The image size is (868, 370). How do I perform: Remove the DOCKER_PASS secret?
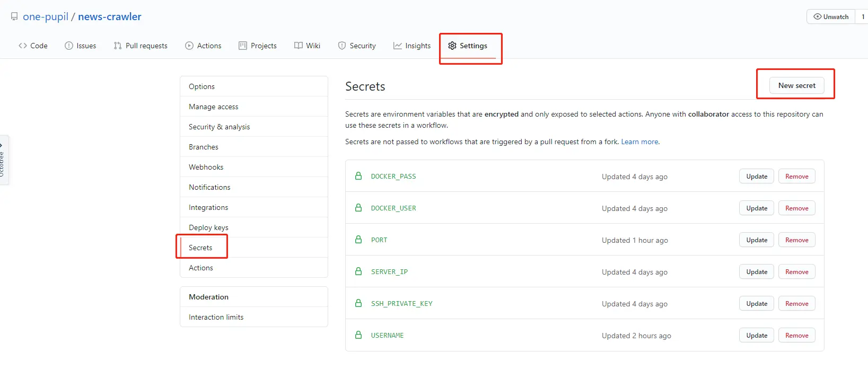797,177
